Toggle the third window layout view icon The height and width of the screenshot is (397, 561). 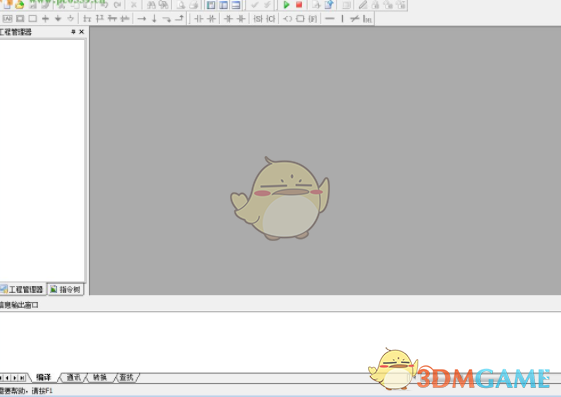tap(236, 5)
